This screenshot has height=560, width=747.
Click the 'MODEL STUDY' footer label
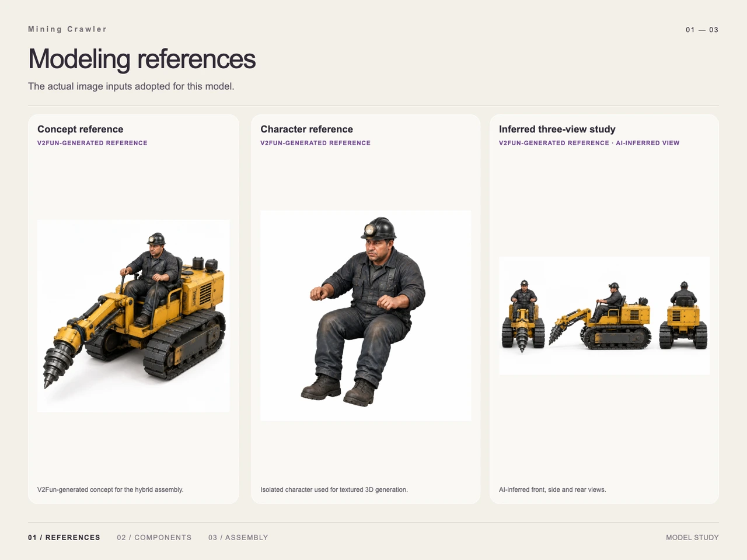tap(692, 537)
